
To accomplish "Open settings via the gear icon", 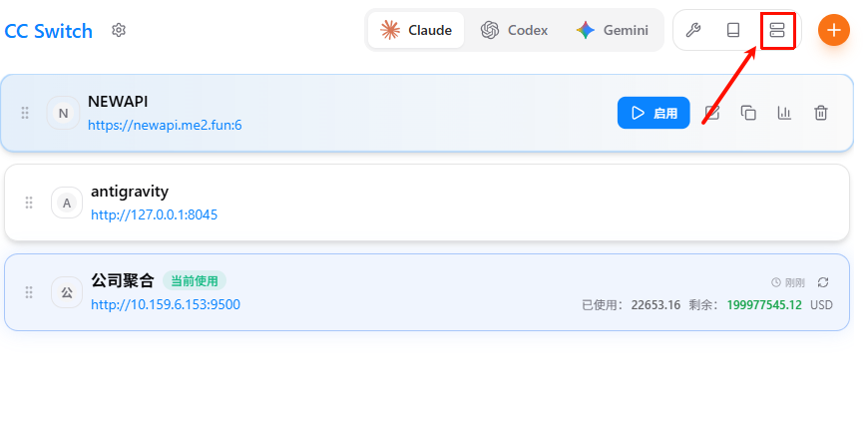I will (119, 30).
